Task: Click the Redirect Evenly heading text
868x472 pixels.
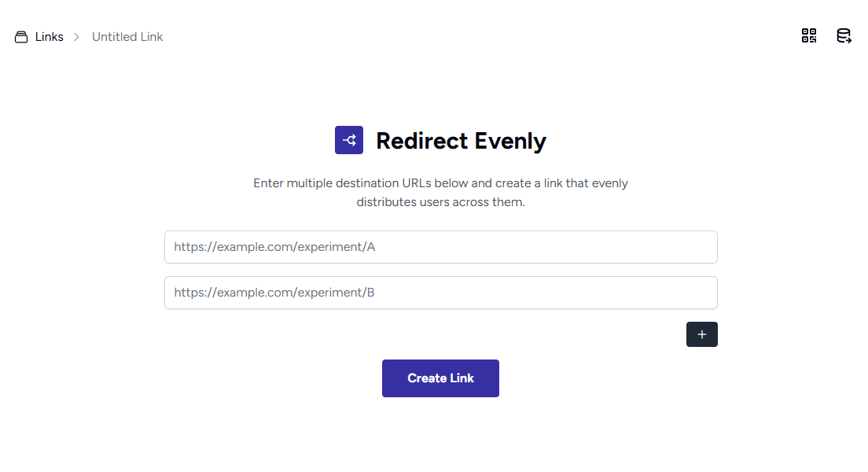Action: [x=461, y=141]
